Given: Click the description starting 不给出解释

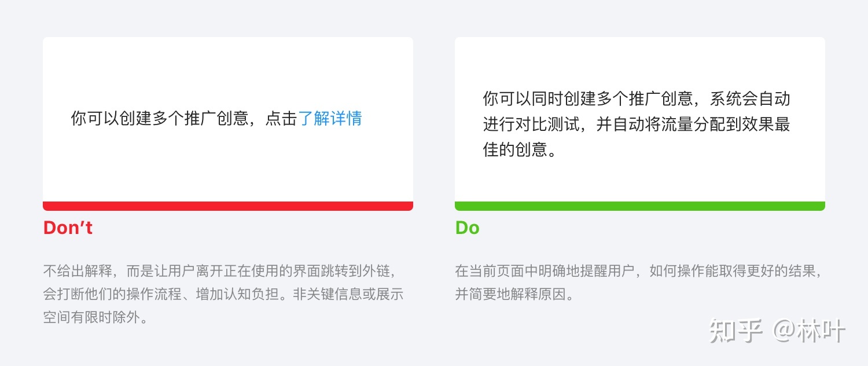Looking at the screenshot, I should tap(223, 294).
